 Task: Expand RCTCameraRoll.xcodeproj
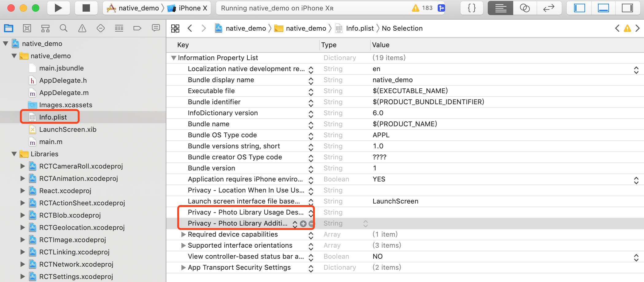23,166
